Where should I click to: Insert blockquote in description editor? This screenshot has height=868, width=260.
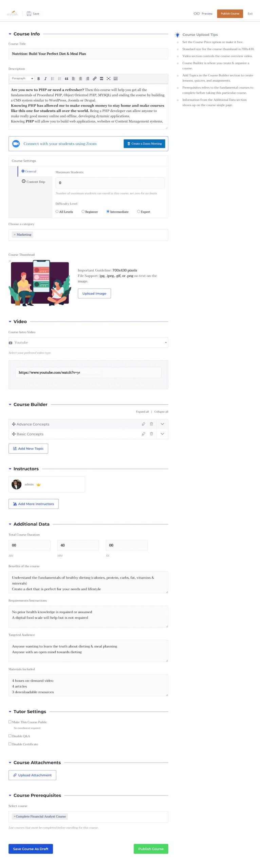[x=67, y=79]
